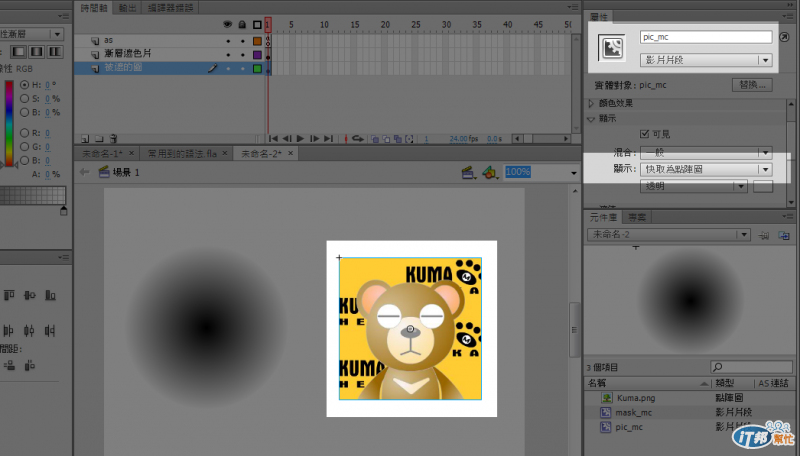The image size is (800, 456).
Task: Click the hue spectrum color bar
Action: click(x=9, y=123)
